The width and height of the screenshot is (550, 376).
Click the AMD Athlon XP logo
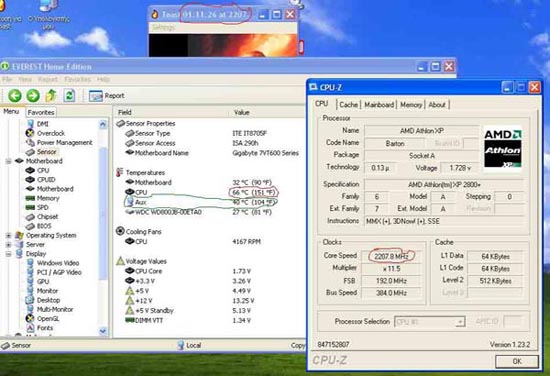[503, 148]
